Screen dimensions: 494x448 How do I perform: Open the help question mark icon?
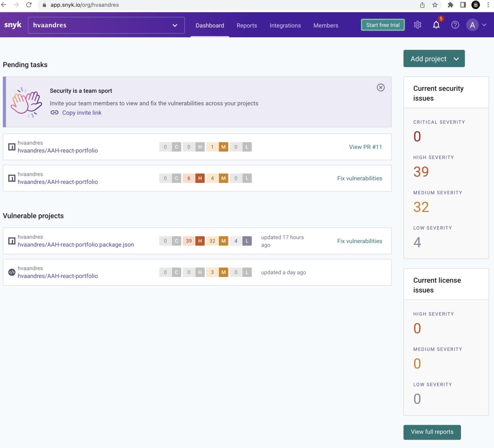[455, 25]
